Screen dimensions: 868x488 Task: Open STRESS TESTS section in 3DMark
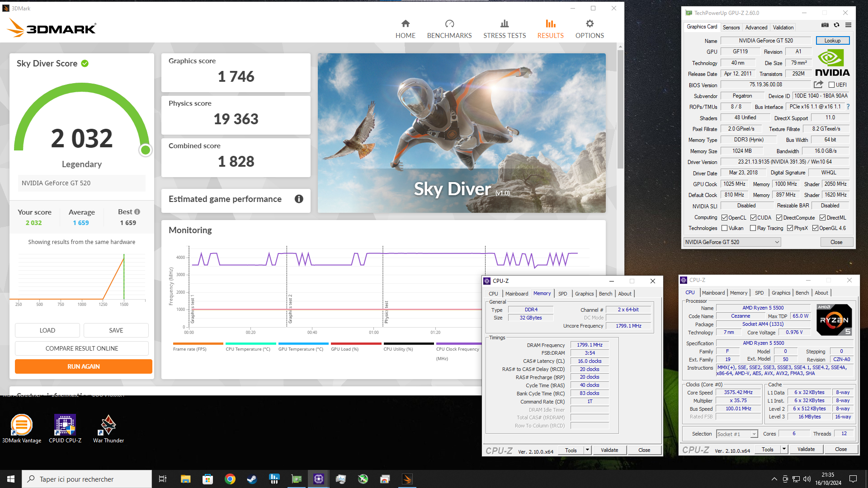pyautogui.click(x=505, y=29)
